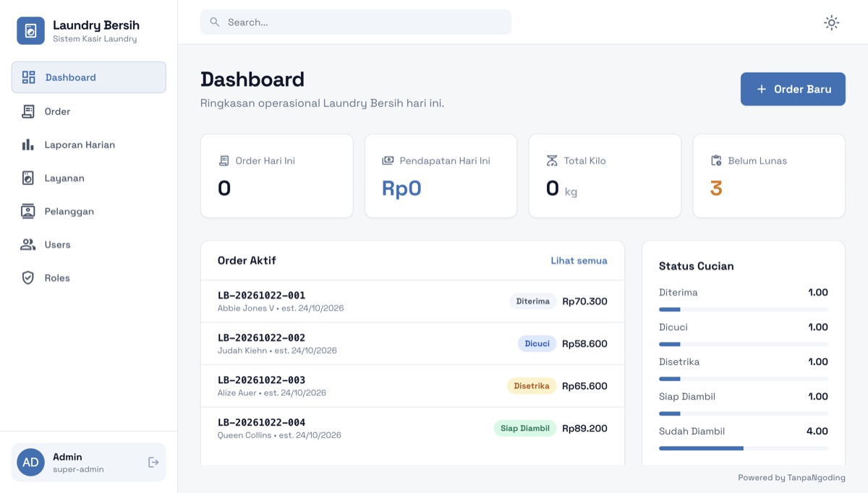The image size is (868, 493).
Task: Click the Laporan Harian bar chart icon
Action: pyautogui.click(x=28, y=145)
